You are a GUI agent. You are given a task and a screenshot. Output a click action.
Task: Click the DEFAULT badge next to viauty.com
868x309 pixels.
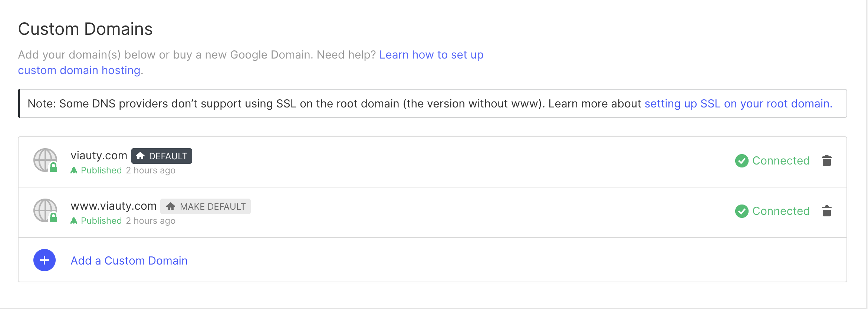162,156
